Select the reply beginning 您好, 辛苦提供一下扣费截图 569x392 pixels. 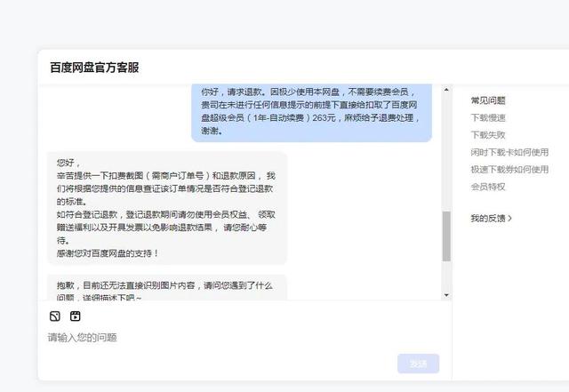(167, 208)
